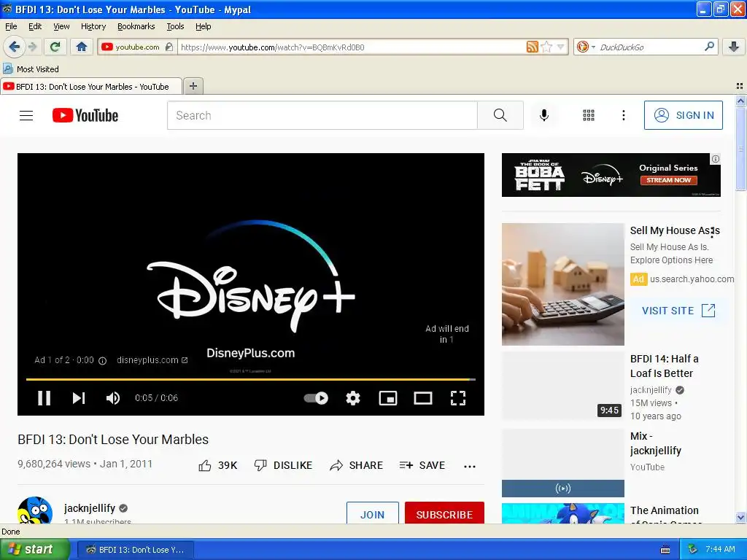Open the Tools menu
The width and height of the screenshot is (747, 560).
pyautogui.click(x=175, y=26)
